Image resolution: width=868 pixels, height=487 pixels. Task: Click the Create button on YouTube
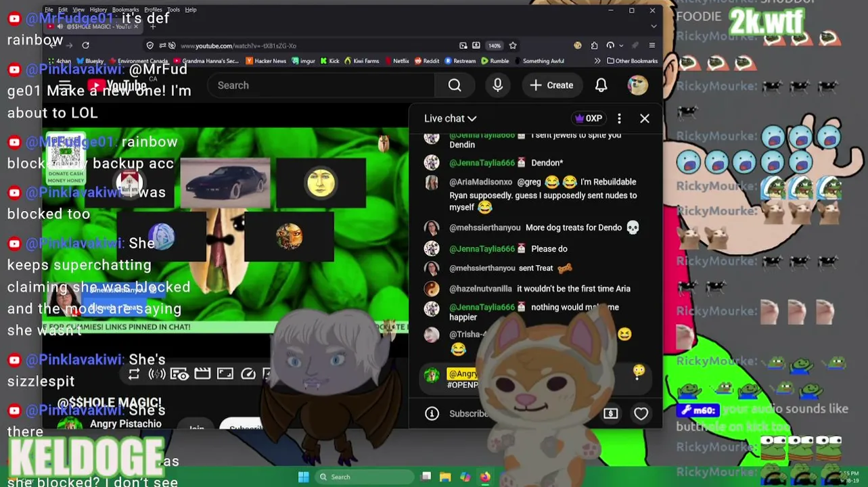point(552,85)
